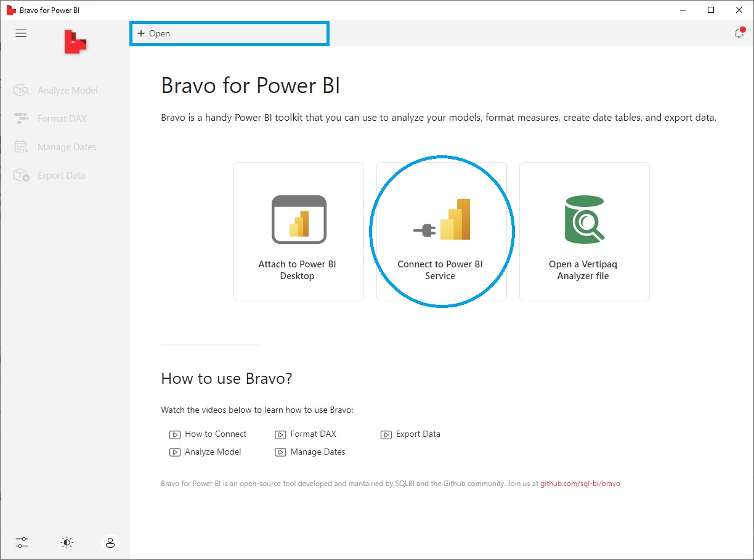Open the github.com/sql-bi/bravo link
The height and width of the screenshot is (560, 754).
click(580, 484)
